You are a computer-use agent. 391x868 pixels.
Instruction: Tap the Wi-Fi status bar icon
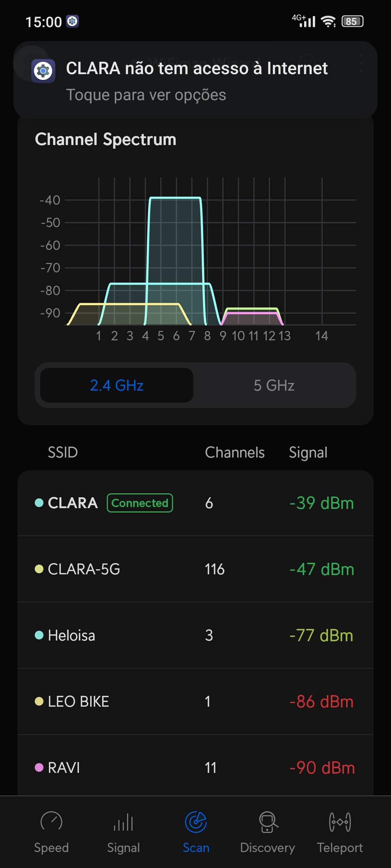328,22
